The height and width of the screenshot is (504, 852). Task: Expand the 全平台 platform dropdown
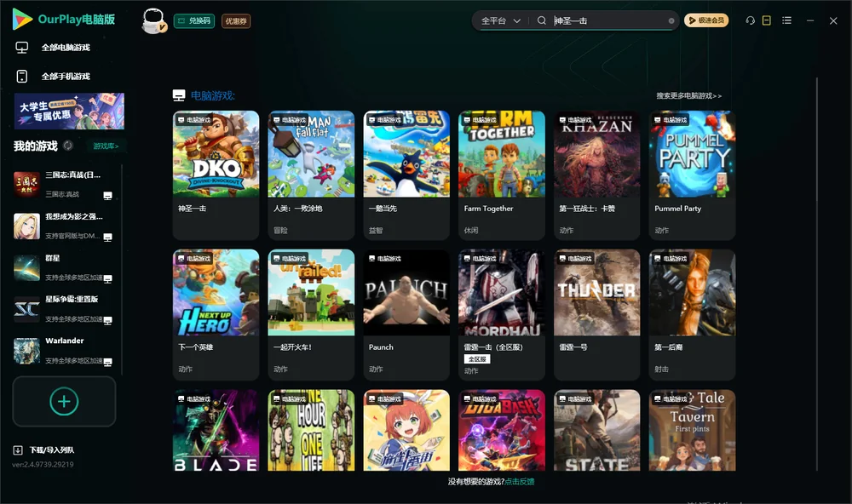[x=501, y=20]
